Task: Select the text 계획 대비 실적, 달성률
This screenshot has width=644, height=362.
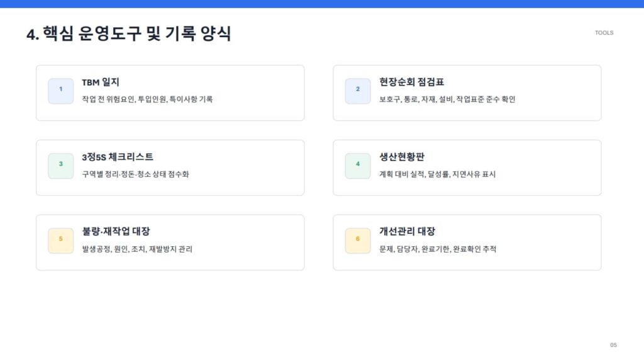Action: pos(414,174)
